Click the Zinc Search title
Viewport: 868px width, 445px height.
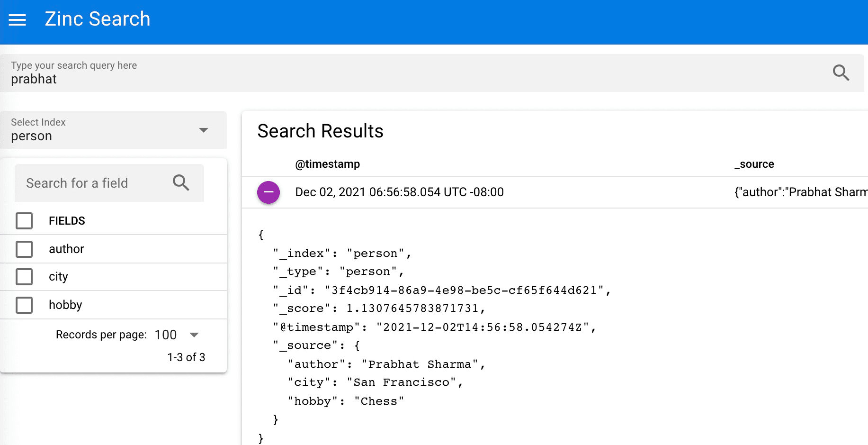[97, 19]
